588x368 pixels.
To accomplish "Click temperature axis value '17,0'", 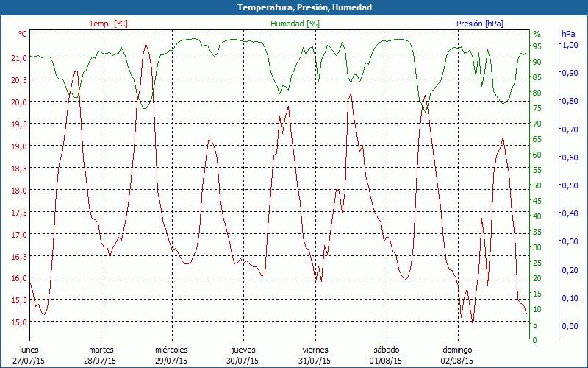I will point(19,235).
